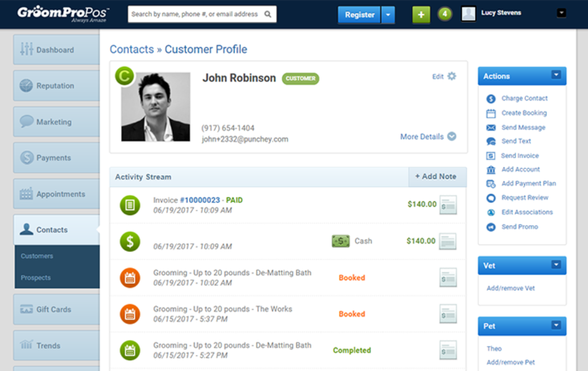Click the Completed status label
This screenshot has width=588, height=371.
[351, 351]
